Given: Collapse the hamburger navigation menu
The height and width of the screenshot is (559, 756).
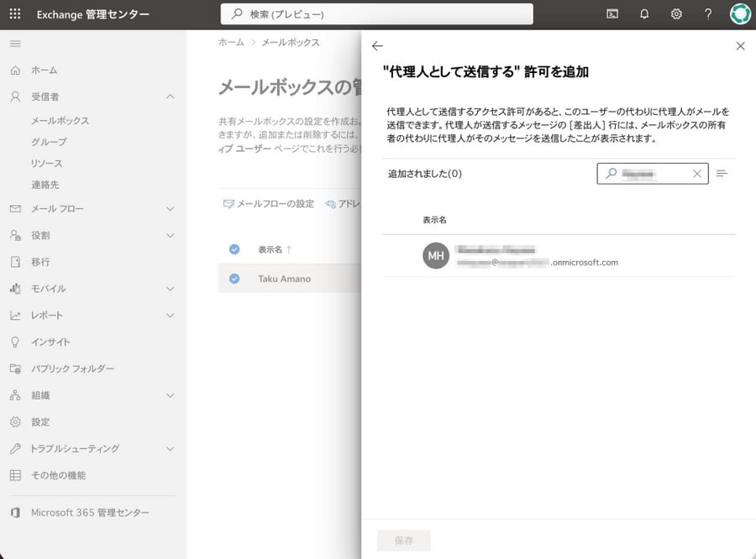Looking at the screenshot, I should [15, 44].
